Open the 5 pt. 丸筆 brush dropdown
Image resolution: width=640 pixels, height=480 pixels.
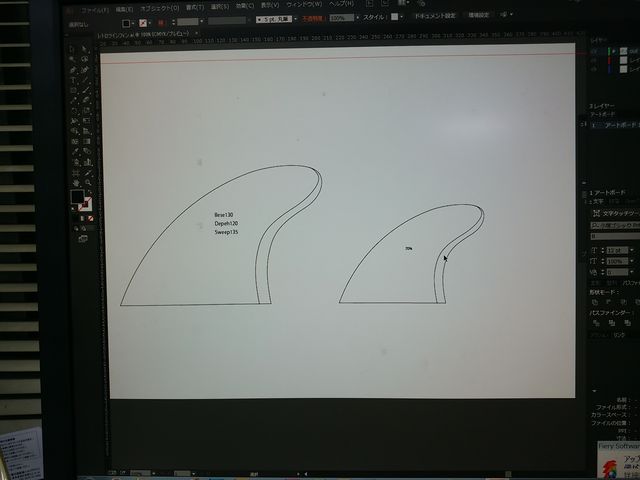pyautogui.click(x=295, y=19)
